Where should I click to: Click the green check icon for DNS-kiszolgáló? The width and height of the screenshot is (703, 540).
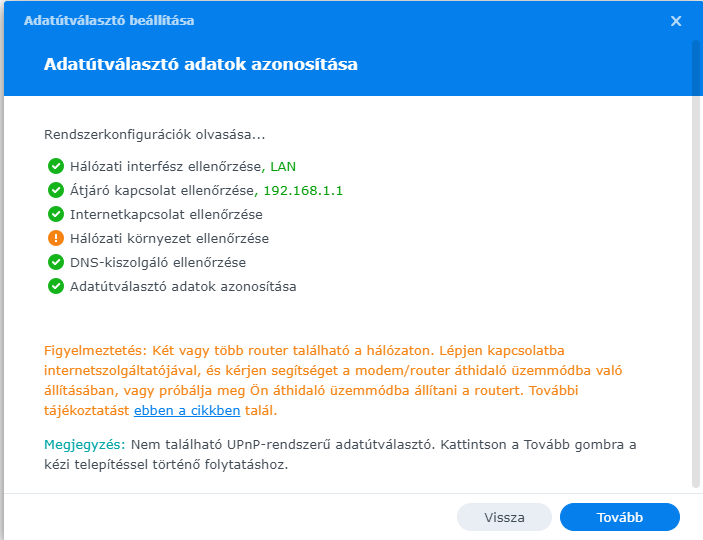coord(56,262)
